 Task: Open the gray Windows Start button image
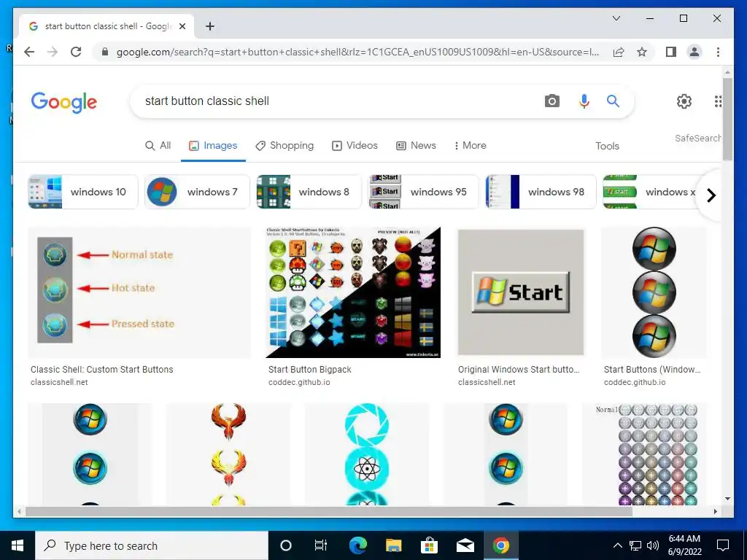[x=521, y=292]
